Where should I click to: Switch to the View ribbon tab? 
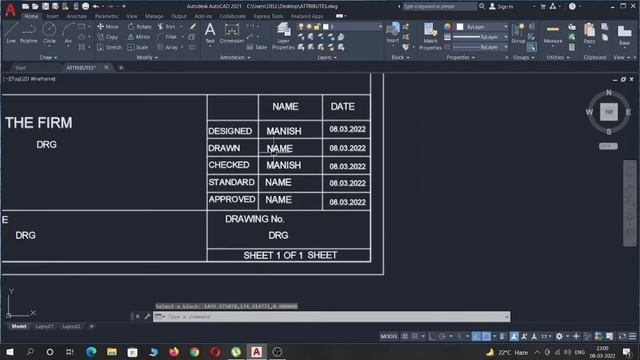(131, 16)
